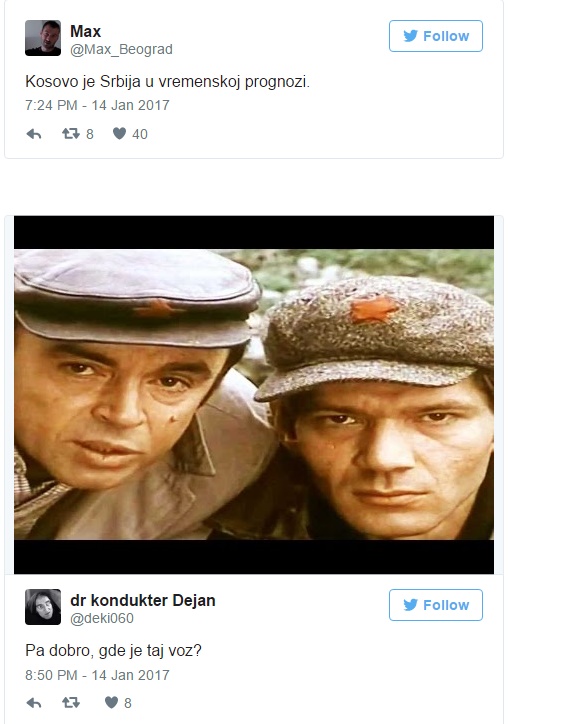Image resolution: width=563 pixels, height=724 pixels.
Task: Click the Twitter bird in Max's Follow button
Action: [410, 36]
